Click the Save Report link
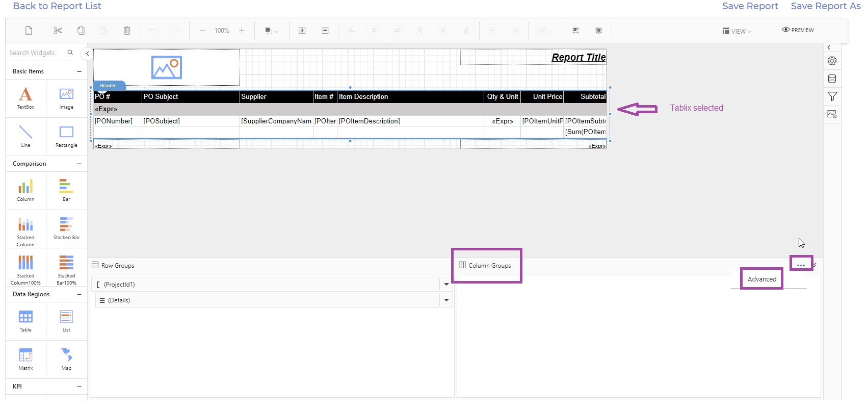The image size is (868, 411). [750, 6]
